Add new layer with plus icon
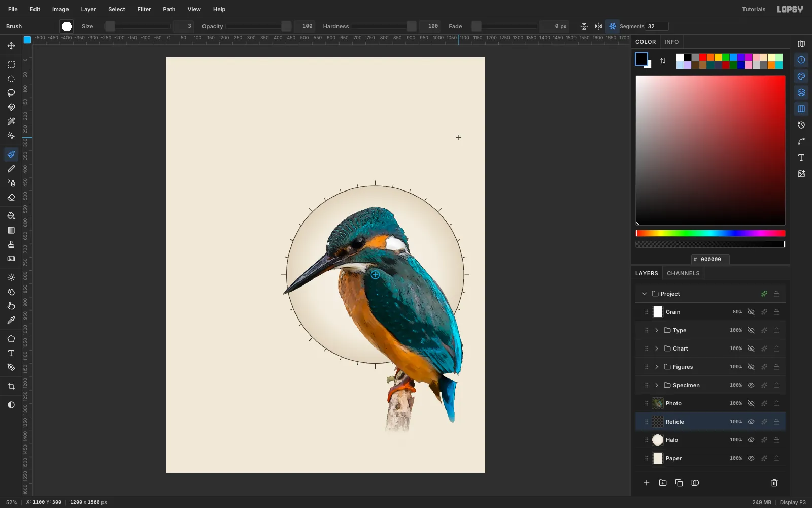 [647, 483]
